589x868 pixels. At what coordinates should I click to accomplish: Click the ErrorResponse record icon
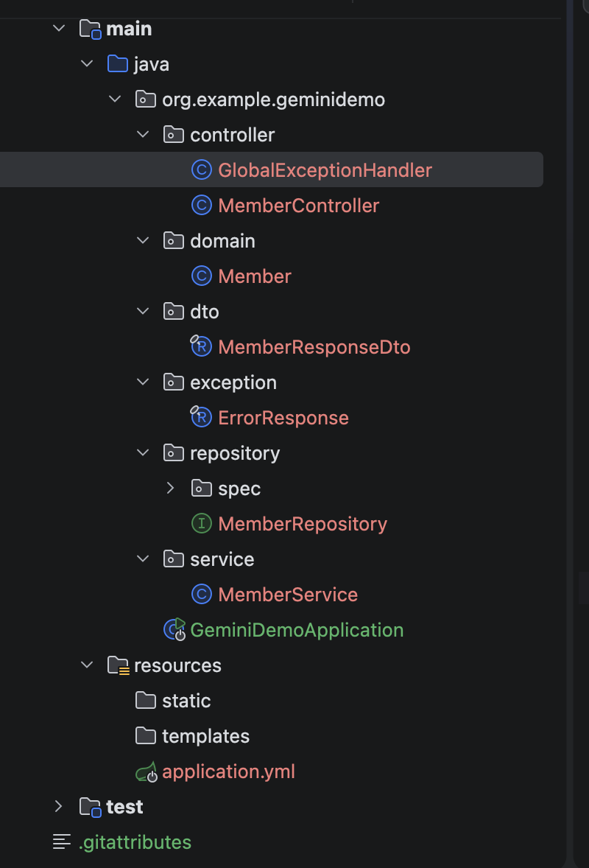tap(201, 417)
